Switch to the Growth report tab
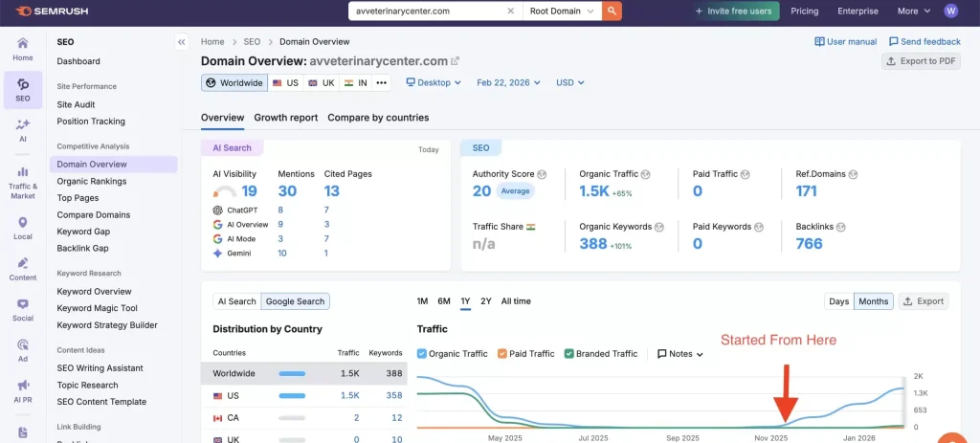 (x=285, y=118)
